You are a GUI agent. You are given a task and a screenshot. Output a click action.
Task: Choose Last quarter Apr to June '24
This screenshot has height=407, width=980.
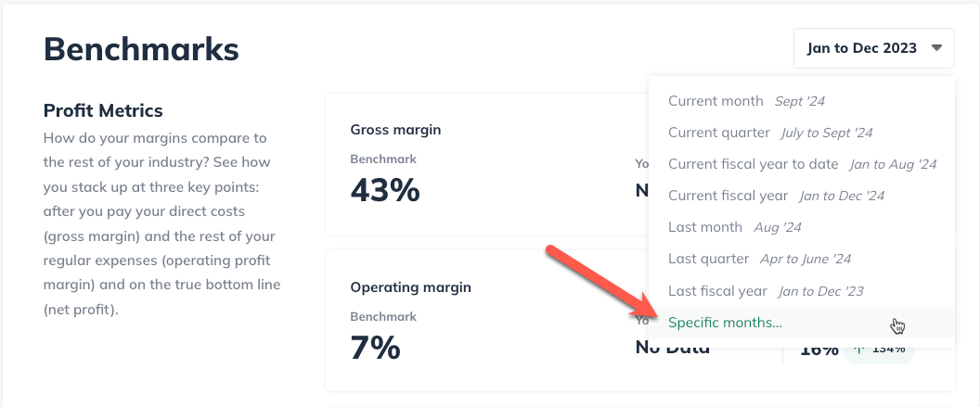[x=801, y=259]
